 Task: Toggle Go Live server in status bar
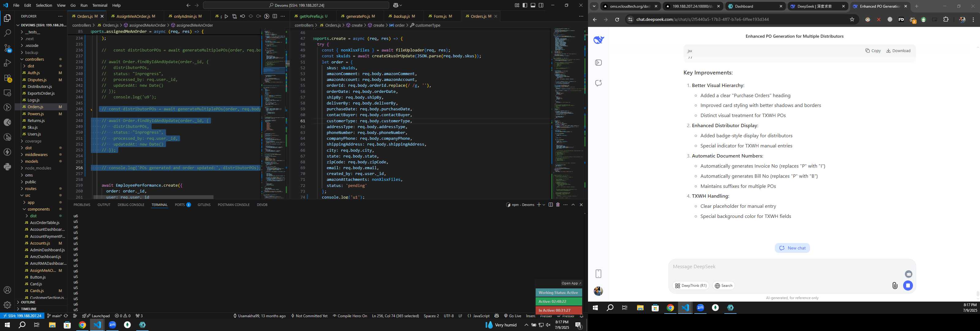(x=512, y=316)
